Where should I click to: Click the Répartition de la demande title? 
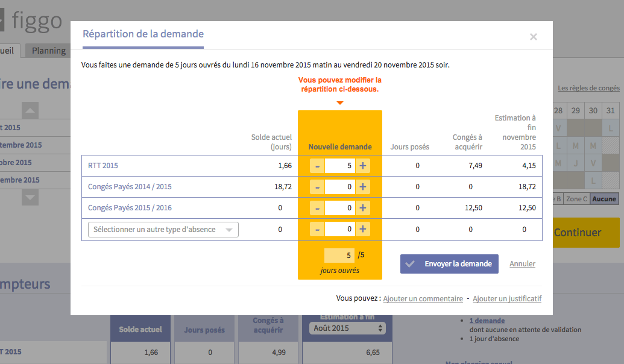coord(143,34)
